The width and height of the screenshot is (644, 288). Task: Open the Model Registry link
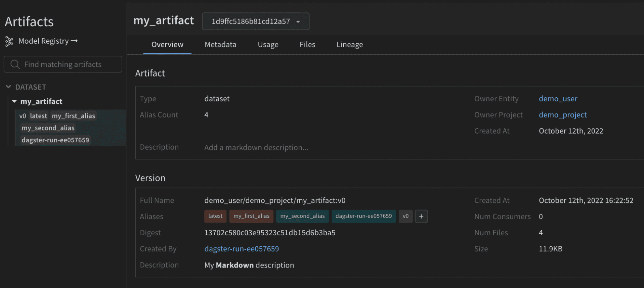point(48,41)
